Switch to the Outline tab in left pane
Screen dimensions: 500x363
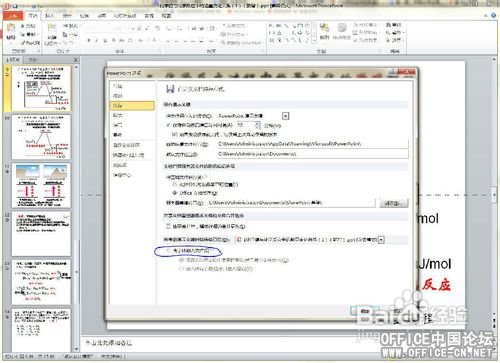[x=32, y=60]
